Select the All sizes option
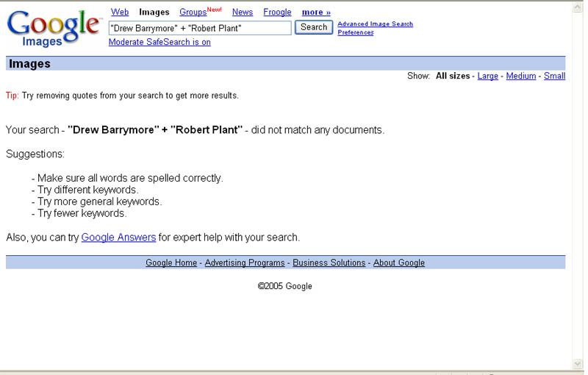This screenshot has height=375, width=588. [x=453, y=76]
